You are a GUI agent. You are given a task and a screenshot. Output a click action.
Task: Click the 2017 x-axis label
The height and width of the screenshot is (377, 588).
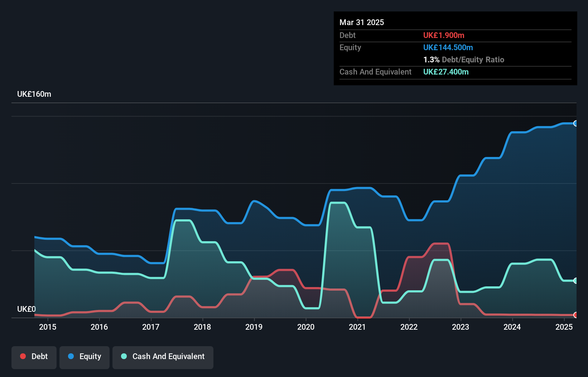(151, 327)
